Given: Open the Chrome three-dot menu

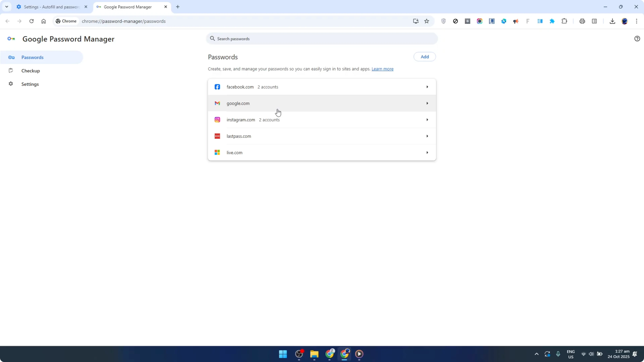Looking at the screenshot, I should (636, 21).
